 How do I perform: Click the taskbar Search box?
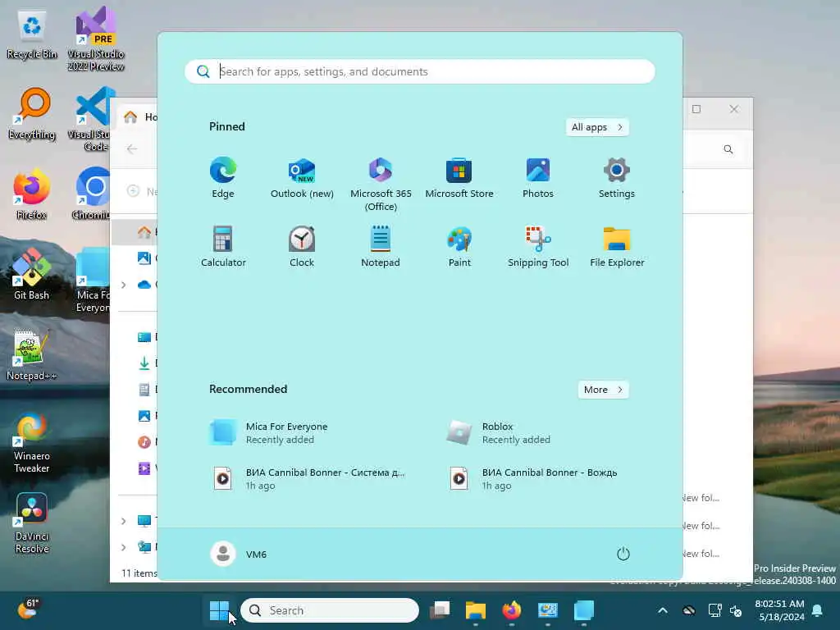click(x=330, y=610)
